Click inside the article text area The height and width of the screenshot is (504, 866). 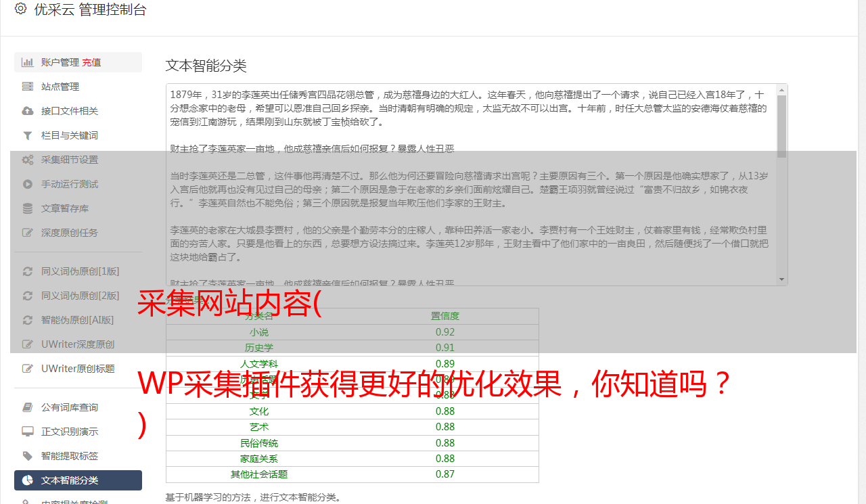(471, 185)
